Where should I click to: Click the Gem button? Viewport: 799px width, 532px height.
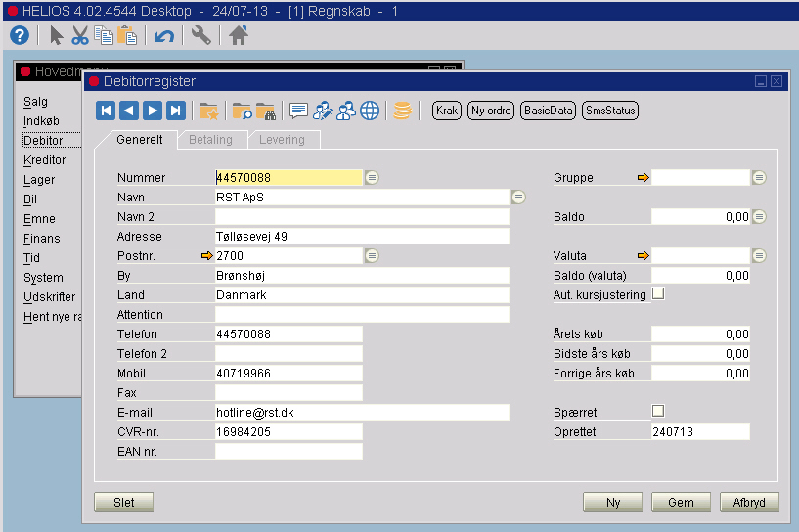[682, 503]
